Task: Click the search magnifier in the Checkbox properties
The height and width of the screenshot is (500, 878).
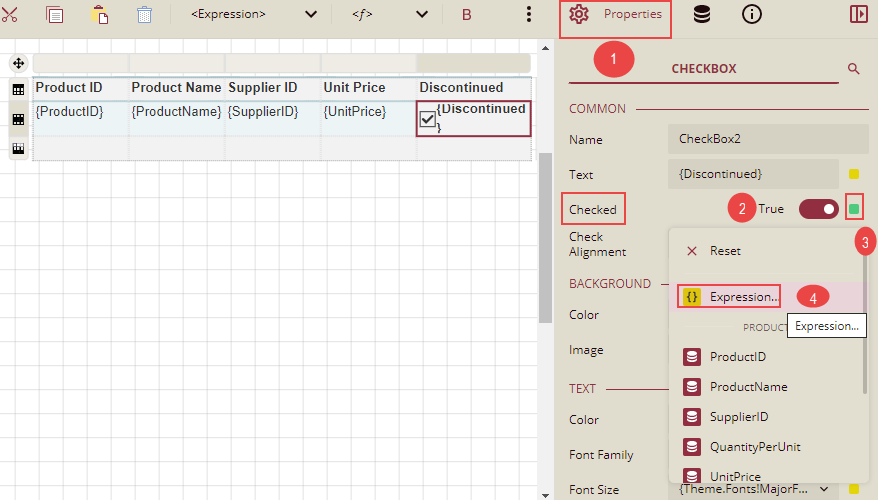Action: coord(853,69)
